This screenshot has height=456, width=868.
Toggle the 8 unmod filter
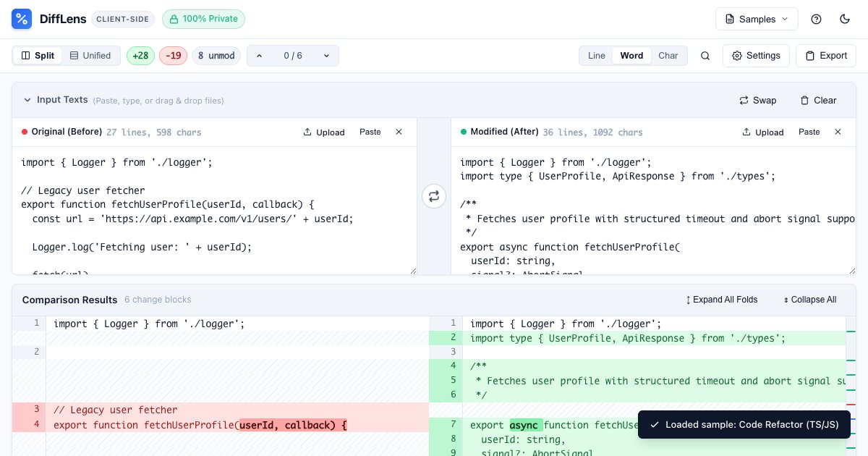pyautogui.click(x=216, y=56)
